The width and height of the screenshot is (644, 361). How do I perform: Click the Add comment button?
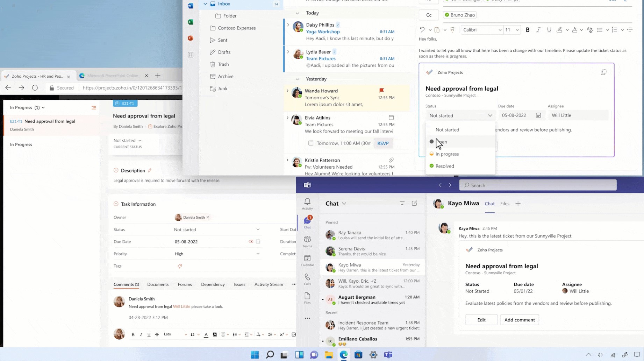519,320
